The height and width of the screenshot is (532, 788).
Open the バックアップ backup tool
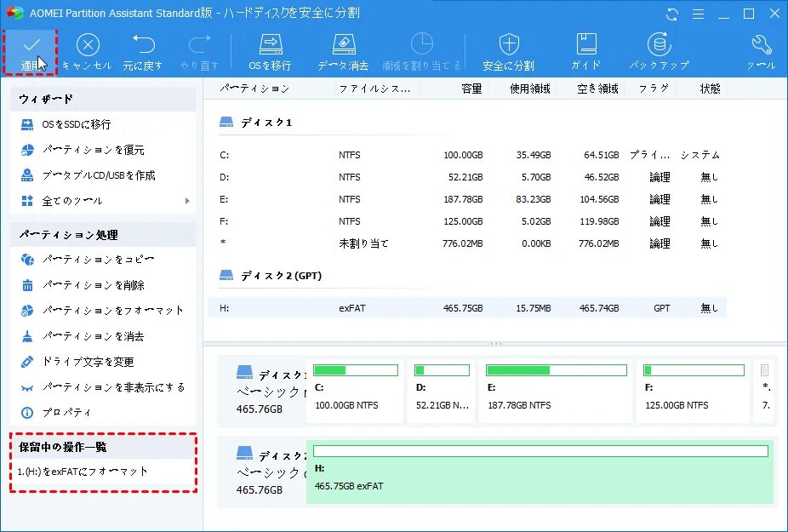[659, 52]
